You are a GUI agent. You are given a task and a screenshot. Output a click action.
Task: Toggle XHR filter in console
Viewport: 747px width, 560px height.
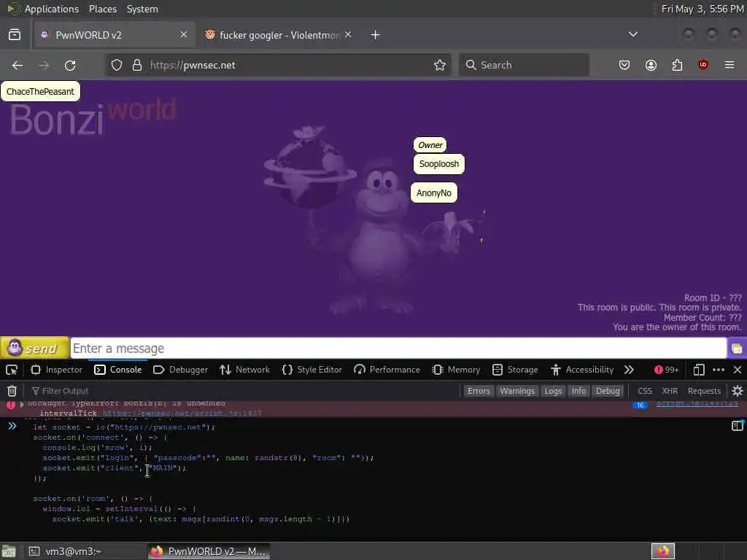point(670,391)
